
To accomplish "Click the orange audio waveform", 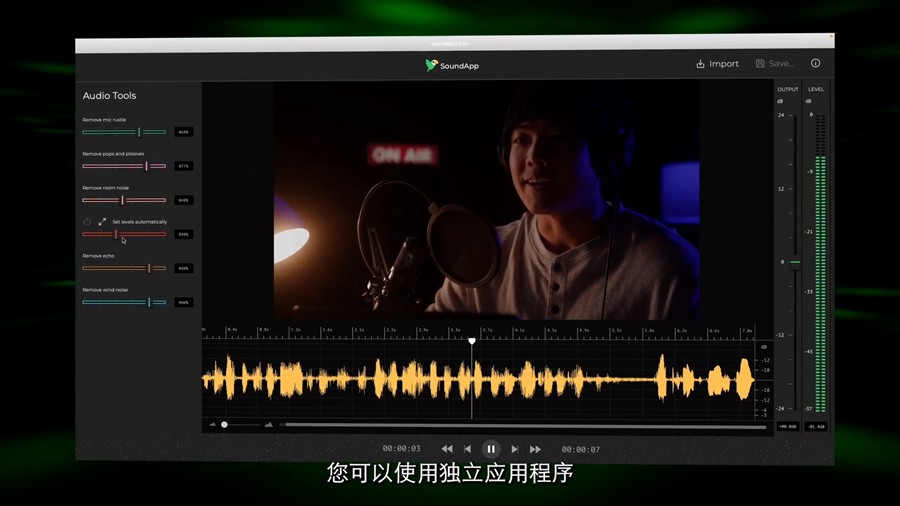I will pos(478,379).
